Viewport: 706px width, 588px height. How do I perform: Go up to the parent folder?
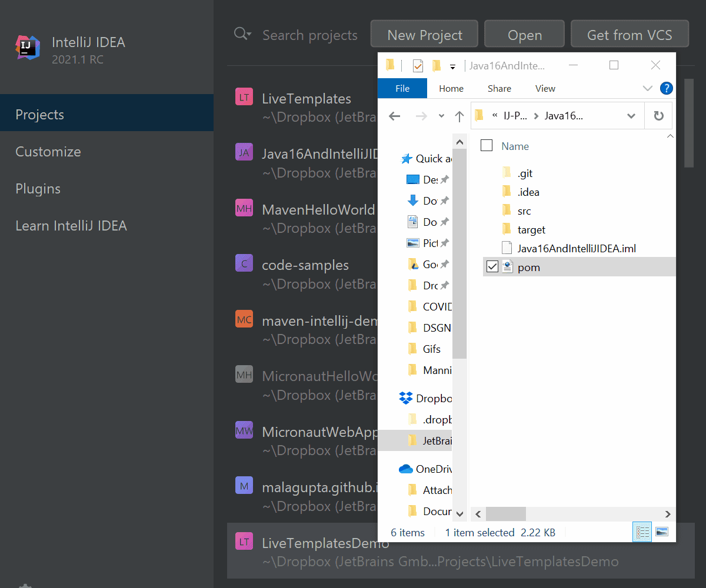(460, 115)
